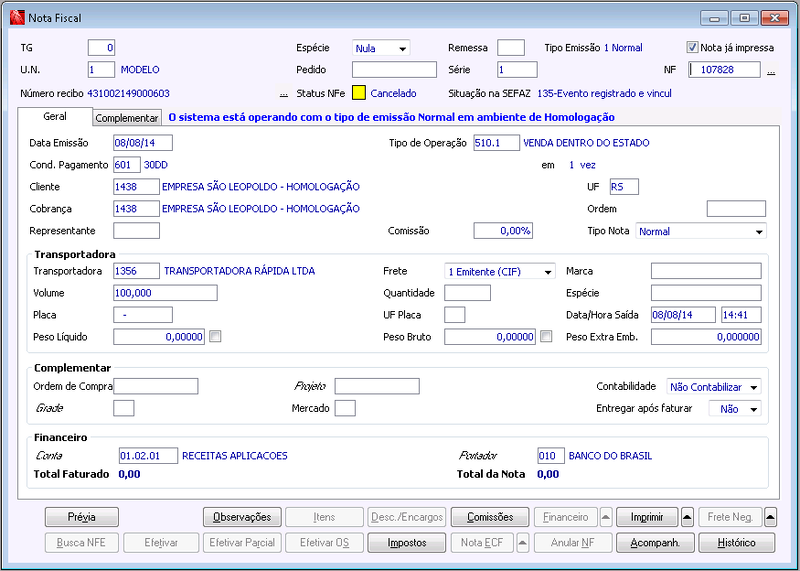Image resolution: width=800 pixels, height=571 pixels.
Task: Expand arrow next to Frete Neg. button
Action: pos(770,517)
